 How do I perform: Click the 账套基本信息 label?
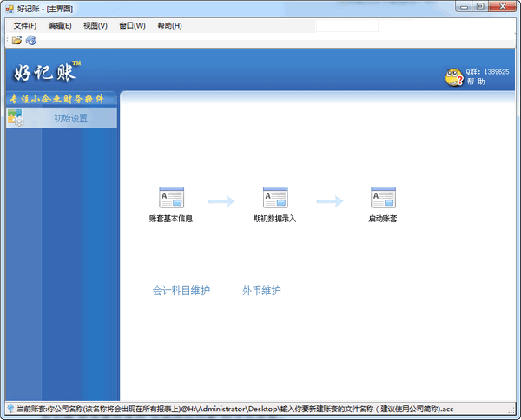tap(171, 219)
